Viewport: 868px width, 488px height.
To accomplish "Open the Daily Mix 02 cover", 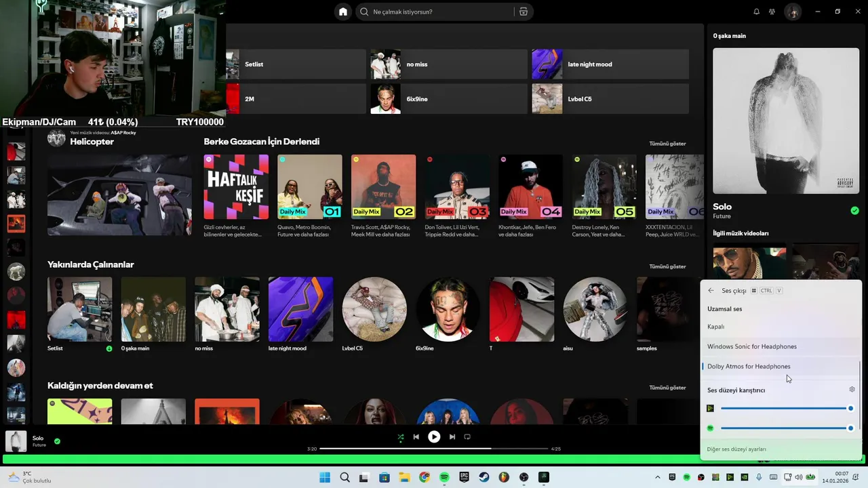I will 383,187.
